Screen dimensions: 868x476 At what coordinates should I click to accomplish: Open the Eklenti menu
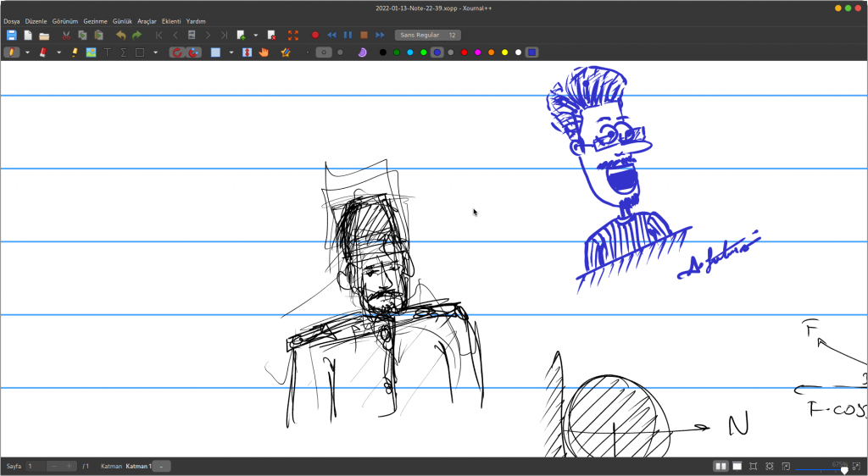point(171,21)
